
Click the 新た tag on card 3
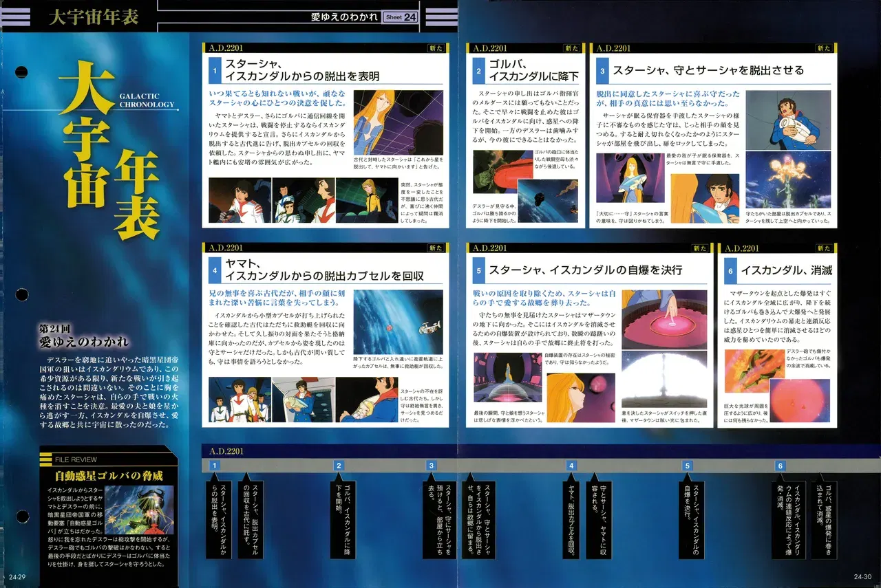(824, 48)
